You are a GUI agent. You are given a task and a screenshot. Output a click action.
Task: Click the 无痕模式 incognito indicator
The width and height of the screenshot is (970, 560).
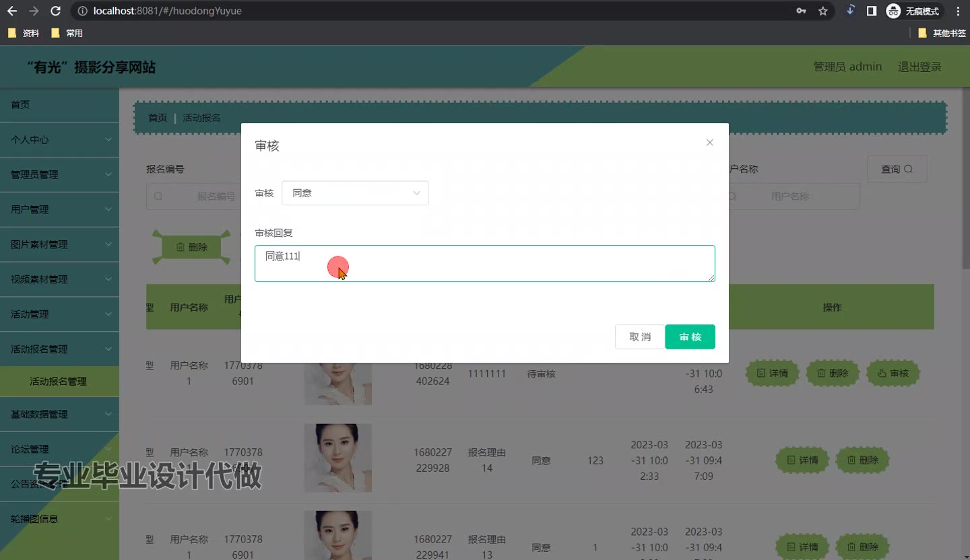(x=913, y=11)
